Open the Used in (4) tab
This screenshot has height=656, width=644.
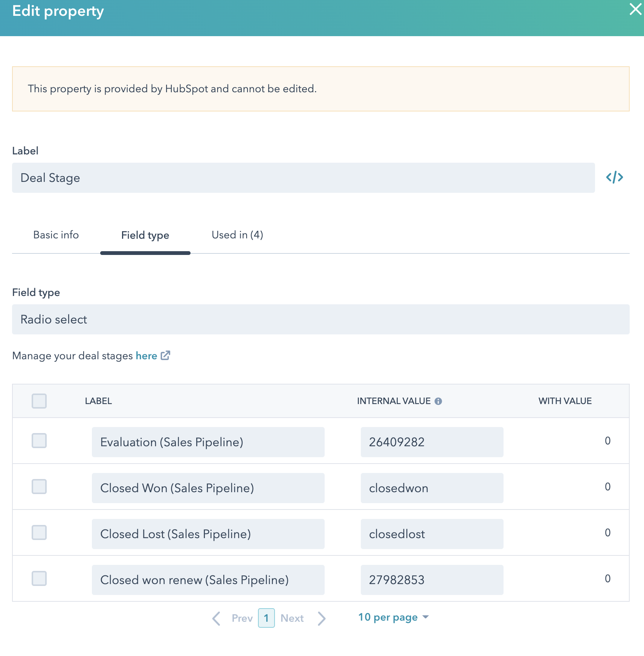pos(237,235)
